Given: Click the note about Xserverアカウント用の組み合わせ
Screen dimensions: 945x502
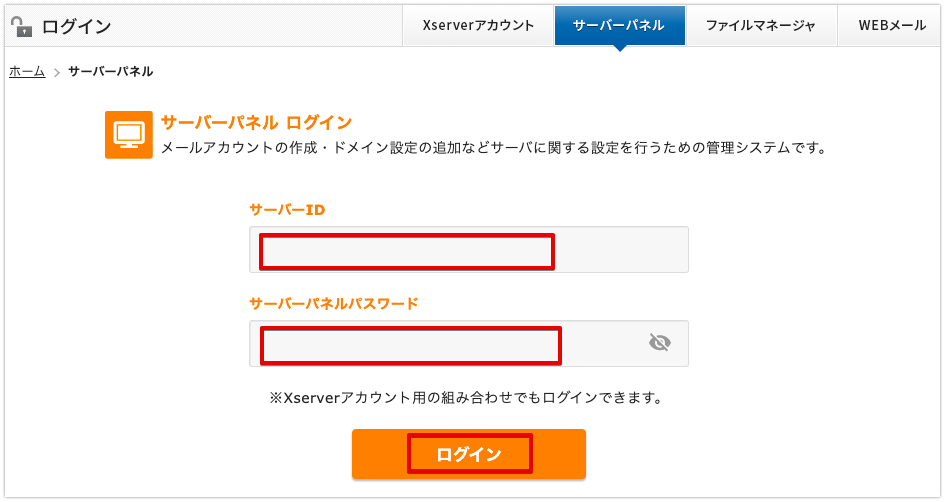Looking at the screenshot, I should [x=465, y=398].
